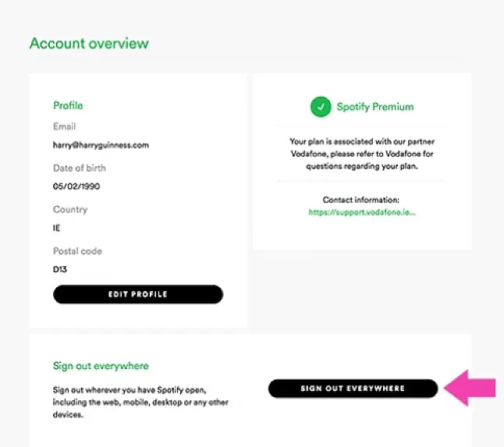Click the Account overview heading
Screen dimensions: 504x447
[x=89, y=44]
